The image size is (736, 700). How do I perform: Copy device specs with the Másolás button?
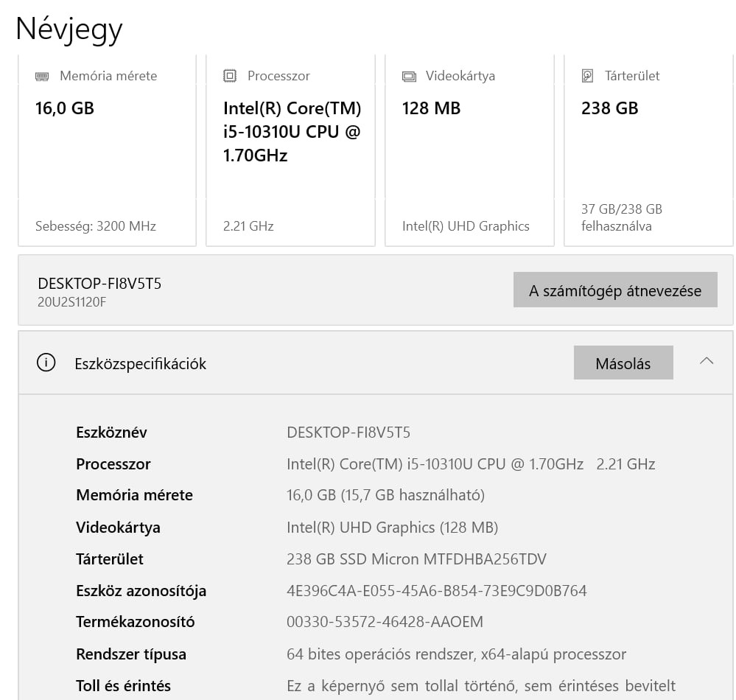point(623,363)
